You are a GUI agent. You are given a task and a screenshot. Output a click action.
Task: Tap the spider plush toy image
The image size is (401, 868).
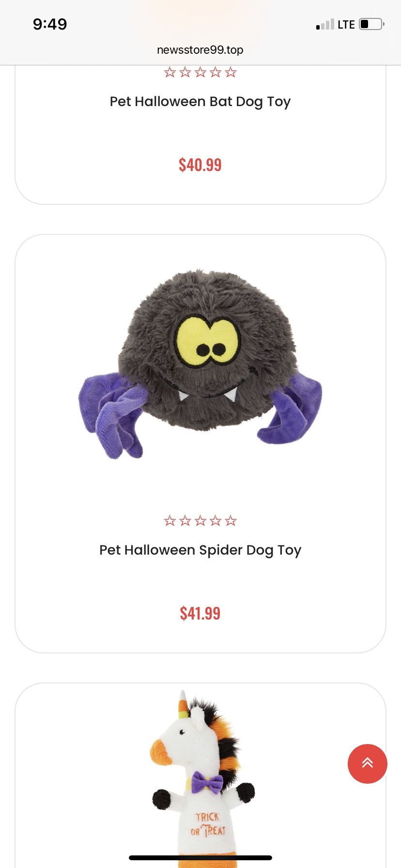(200, 364)
